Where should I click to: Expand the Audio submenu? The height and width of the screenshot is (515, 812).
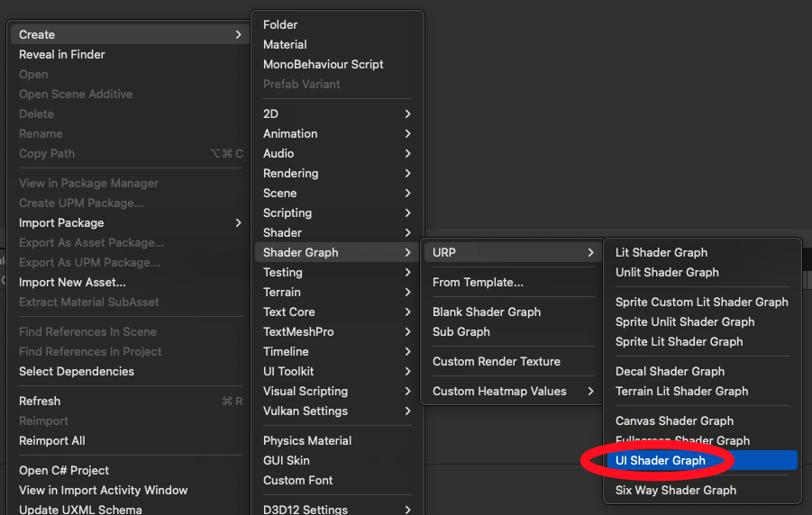337,154
